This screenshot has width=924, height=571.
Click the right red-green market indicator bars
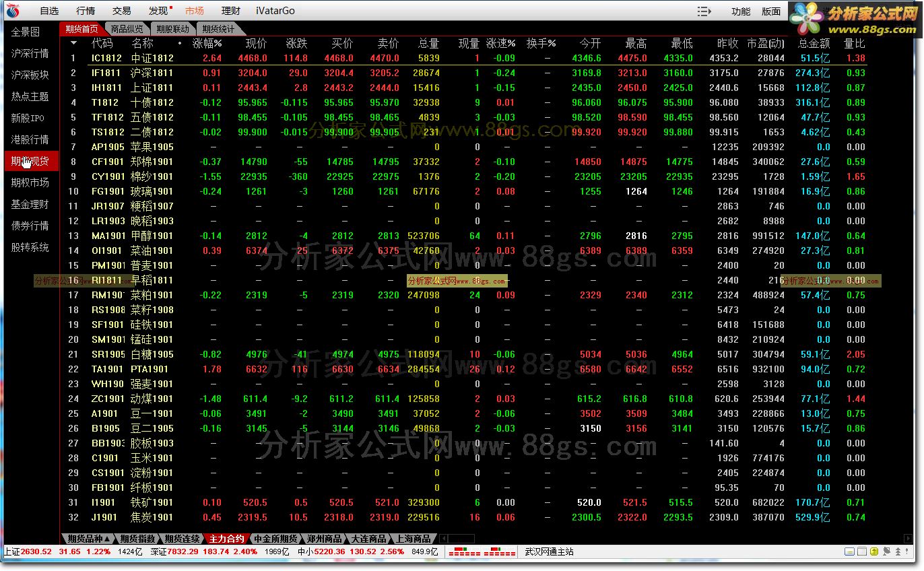(x=500, y=551)
